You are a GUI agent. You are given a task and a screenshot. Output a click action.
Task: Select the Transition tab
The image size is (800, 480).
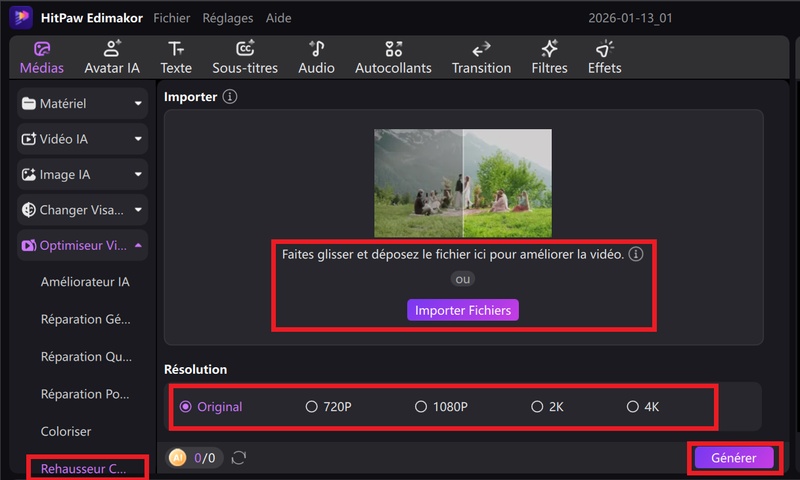(x=481, y=58)
